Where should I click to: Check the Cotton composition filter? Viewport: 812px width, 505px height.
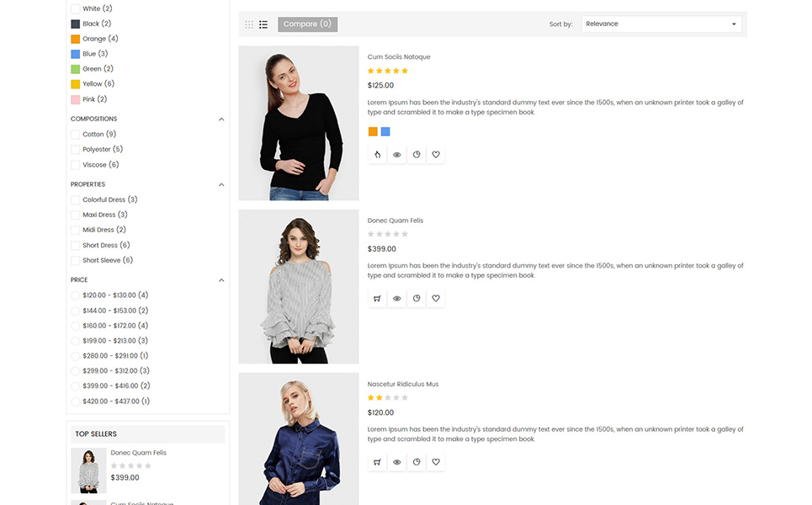(x=75, y=135)
